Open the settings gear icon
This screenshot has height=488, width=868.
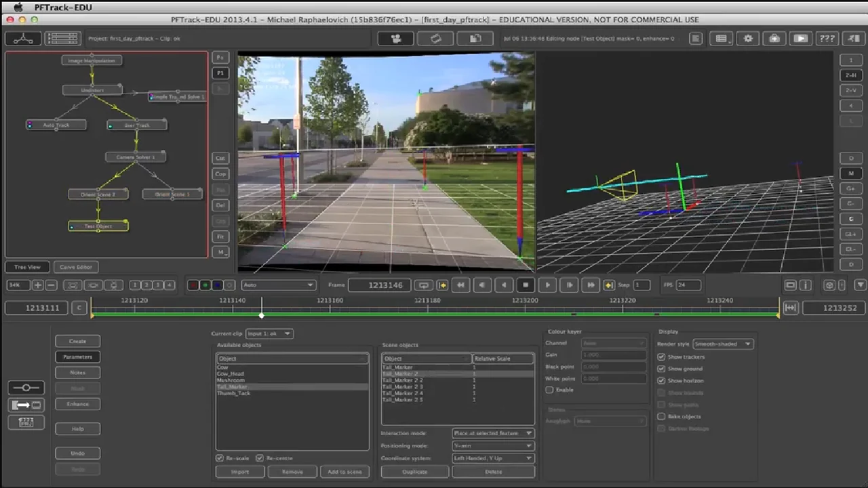pyautogui.click(x=748, y=39)
